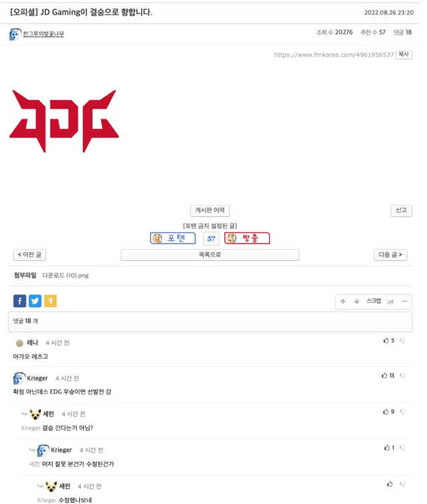Image resolution: width=427 pixels, height=504 pixels.
Task: Go to previous post via 이전 글
Action: tap(29, 255)
